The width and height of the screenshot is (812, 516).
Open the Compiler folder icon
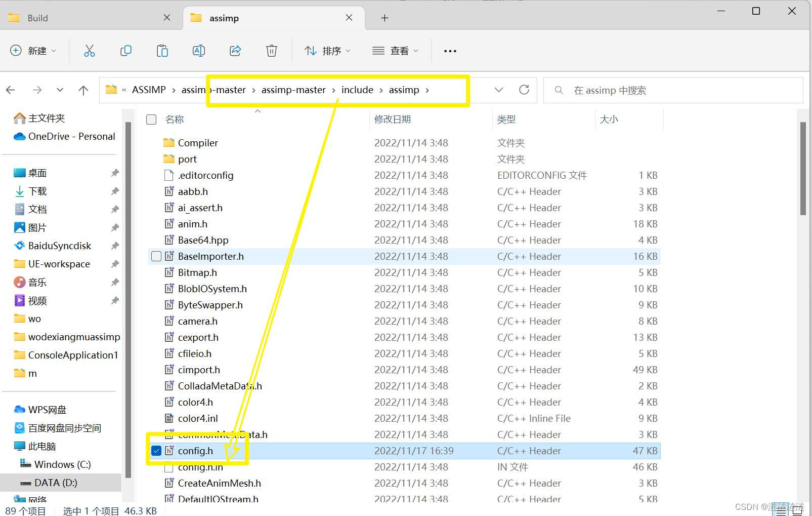(x=169, y=143)
